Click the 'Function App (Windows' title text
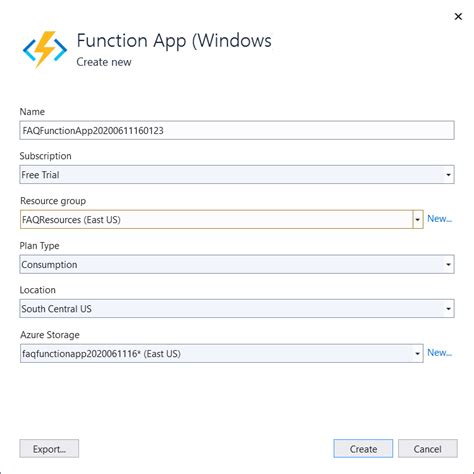The width and height of the screenshot is (474, 474). tap(174, 41)
